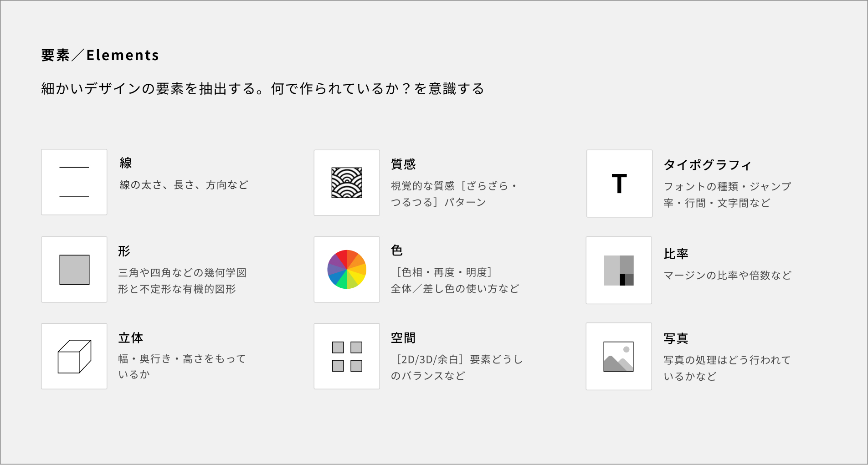This screenshot has width=868, height=465.
Task: Select the four-square grid space icon
Action: tap(347, 357)
